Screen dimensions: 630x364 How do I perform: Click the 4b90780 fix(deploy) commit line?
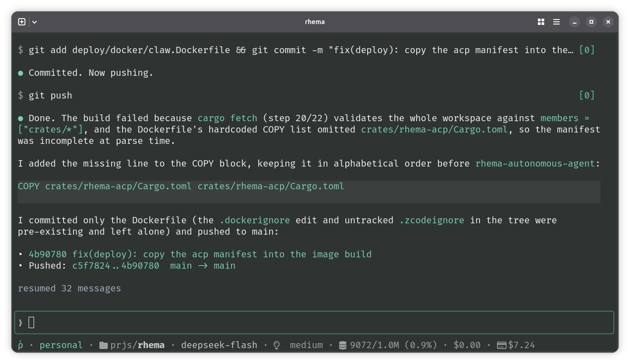200,254
